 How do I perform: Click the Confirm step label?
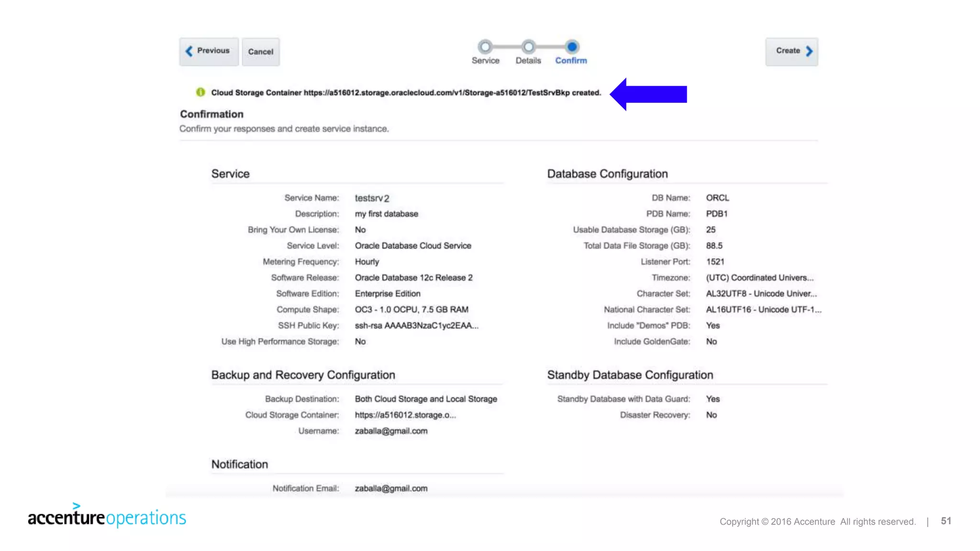(x=571, y=61)
